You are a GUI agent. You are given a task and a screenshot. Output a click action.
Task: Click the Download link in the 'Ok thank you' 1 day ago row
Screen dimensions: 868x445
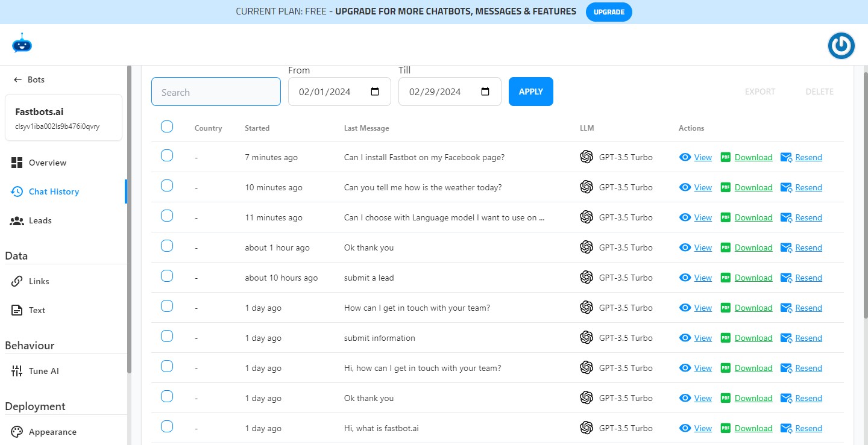pyautogui.click(x=753, y=398)
